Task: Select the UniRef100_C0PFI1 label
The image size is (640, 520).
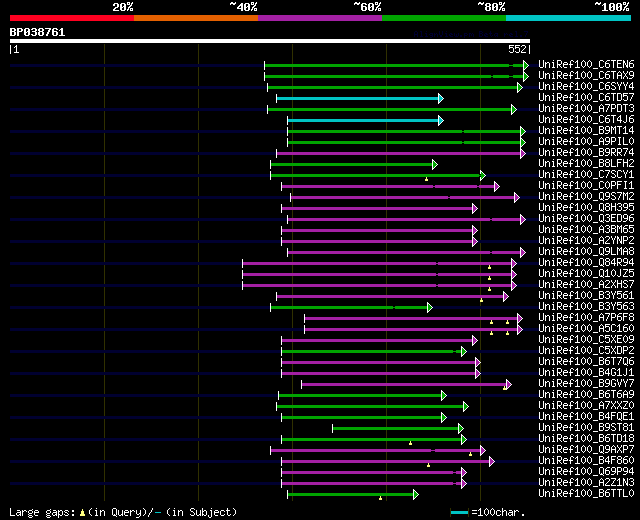Action: click(x=586, y=186)
